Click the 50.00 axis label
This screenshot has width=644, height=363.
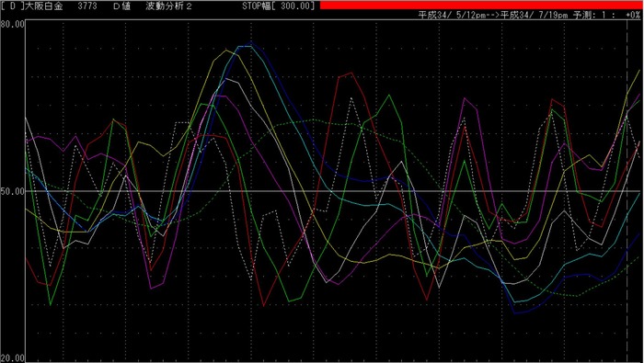tap(12, 191)
